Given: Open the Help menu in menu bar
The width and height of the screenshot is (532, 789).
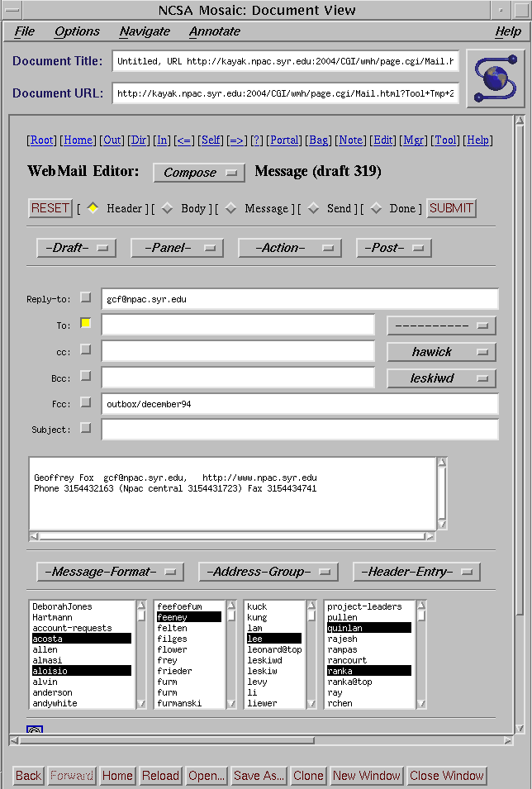Looking at the screenshot, I should click(508, 31).
